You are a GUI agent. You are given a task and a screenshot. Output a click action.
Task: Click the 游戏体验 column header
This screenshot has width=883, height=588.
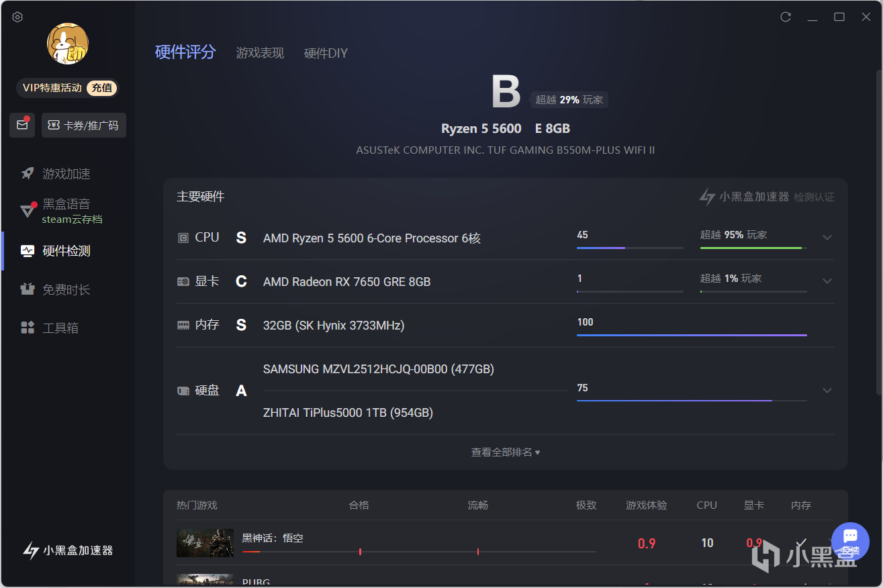647,505
